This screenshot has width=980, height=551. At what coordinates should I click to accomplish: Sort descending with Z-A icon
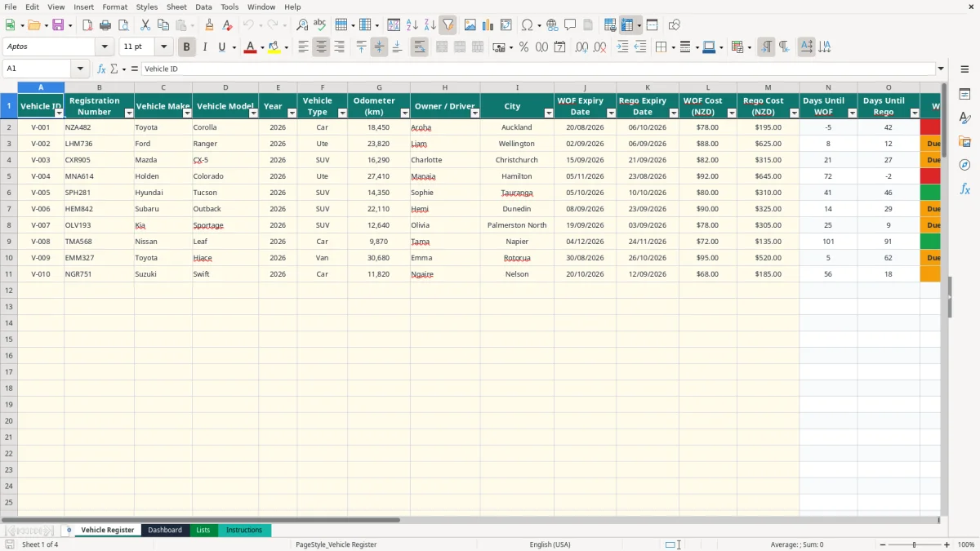[x=430, y=25]
